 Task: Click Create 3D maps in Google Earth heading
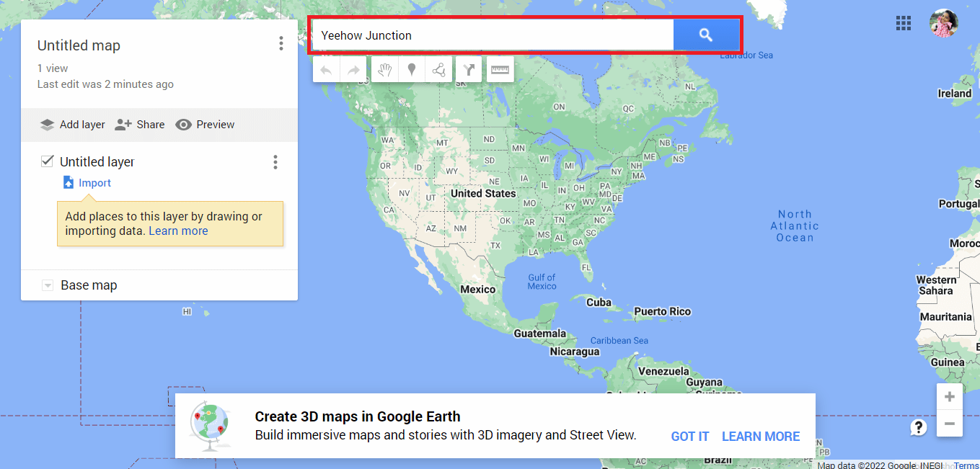pyautogui.click(x=358, y=416)
